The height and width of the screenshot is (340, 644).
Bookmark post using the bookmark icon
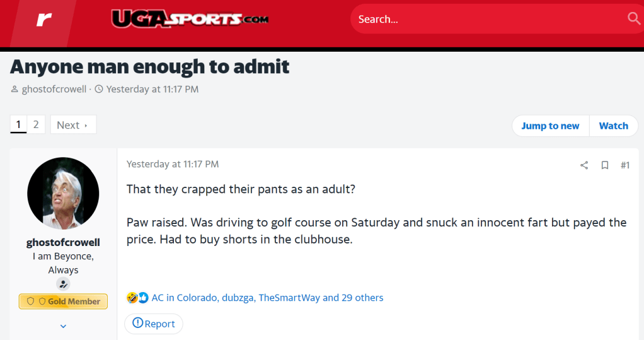(x=605, y=165)
